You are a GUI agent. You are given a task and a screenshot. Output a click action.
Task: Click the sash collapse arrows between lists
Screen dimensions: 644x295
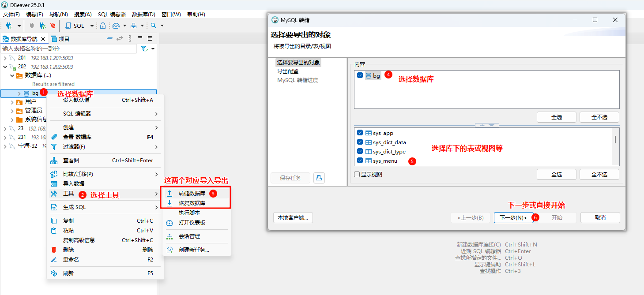click(x=487, y=125)
